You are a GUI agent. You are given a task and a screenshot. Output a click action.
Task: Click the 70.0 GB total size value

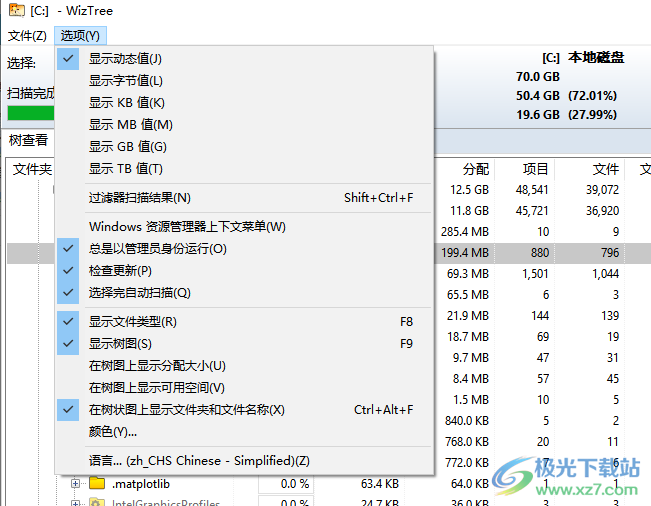[x=538, y=77]
